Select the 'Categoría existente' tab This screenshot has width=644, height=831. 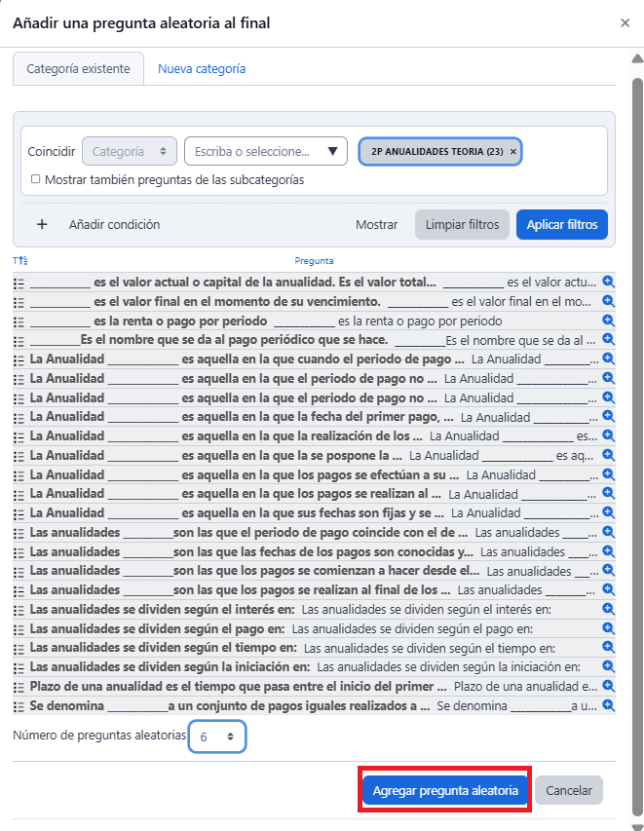coord(78,69)
